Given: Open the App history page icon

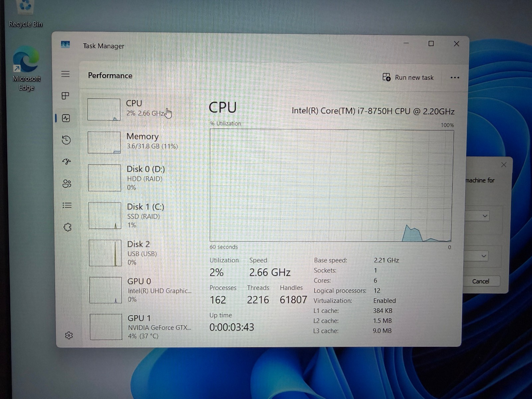Looking at the screenshot, I should (66, 140).
